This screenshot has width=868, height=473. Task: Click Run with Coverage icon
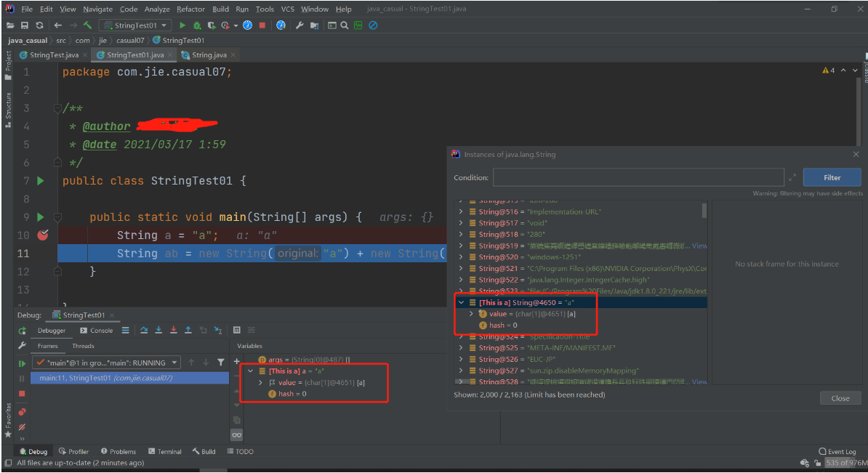pyautogui.click(x=211, y=25)
